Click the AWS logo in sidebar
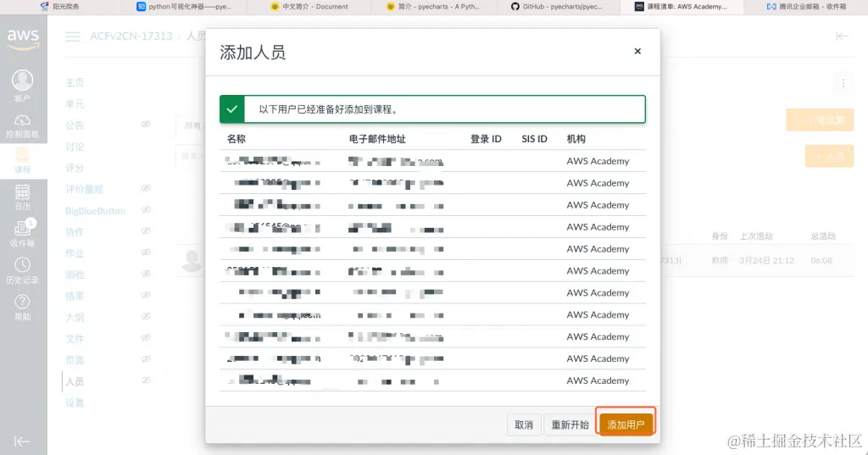The width and height of the screenshot is (868, 455). 23,39
